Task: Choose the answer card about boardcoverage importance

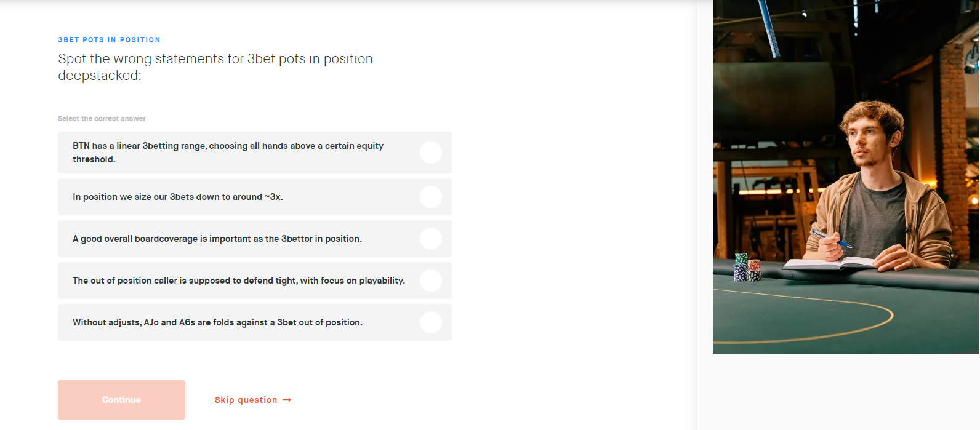Action: (x=255, y=239)
